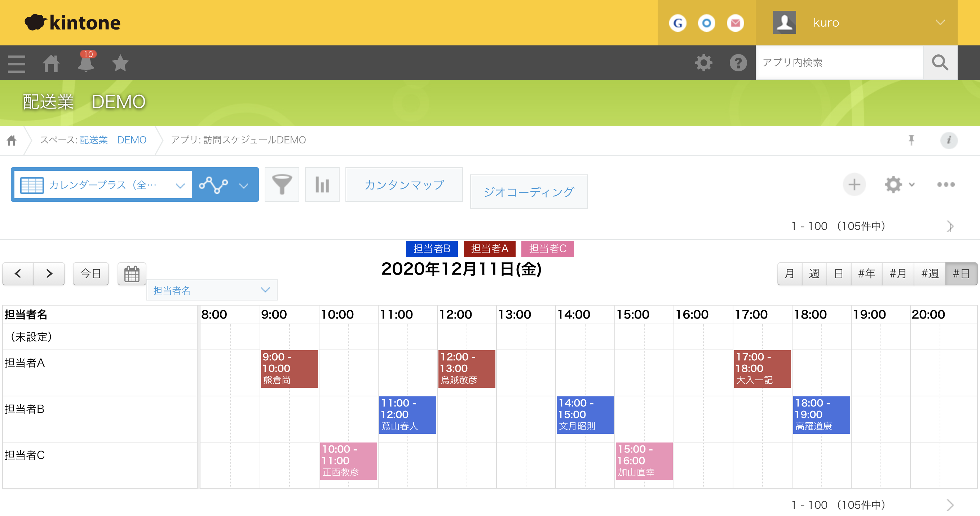Click the kintone logo
The width and height of the screenshot is (980, 516).
click(x=72, y=22)
